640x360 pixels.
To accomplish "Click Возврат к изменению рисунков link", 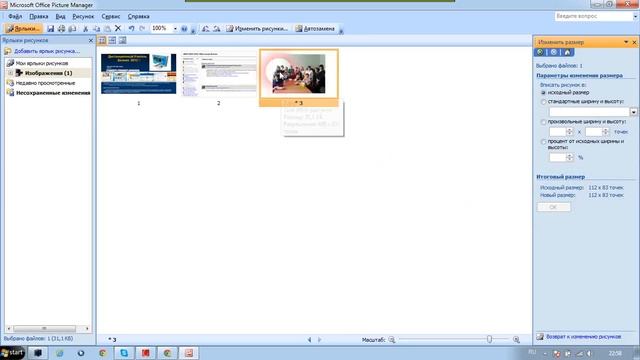I will (583, 337).
